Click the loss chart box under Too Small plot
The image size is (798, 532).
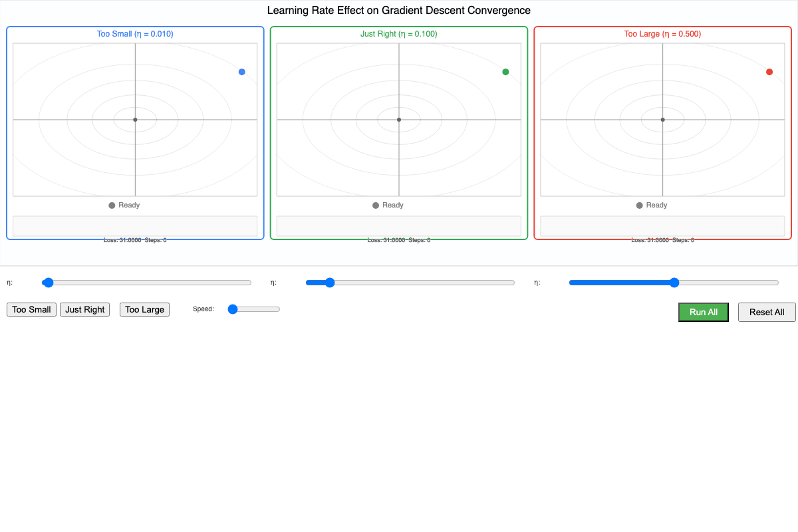tap(135, 226)
